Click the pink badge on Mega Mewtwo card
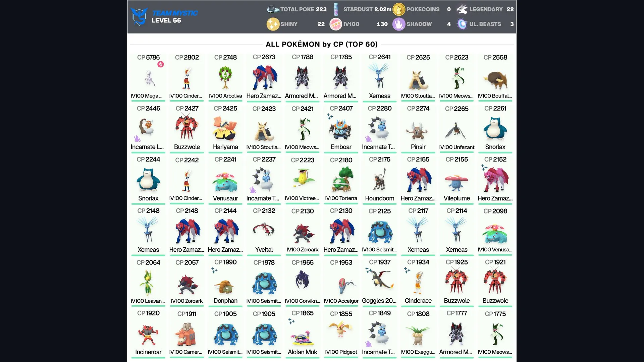644x362 pixels. point(161,64)
